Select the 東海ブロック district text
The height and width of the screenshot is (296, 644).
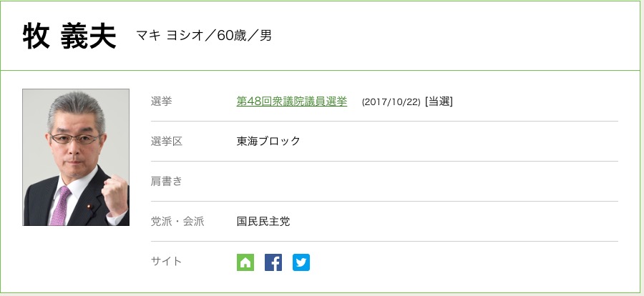268,142
